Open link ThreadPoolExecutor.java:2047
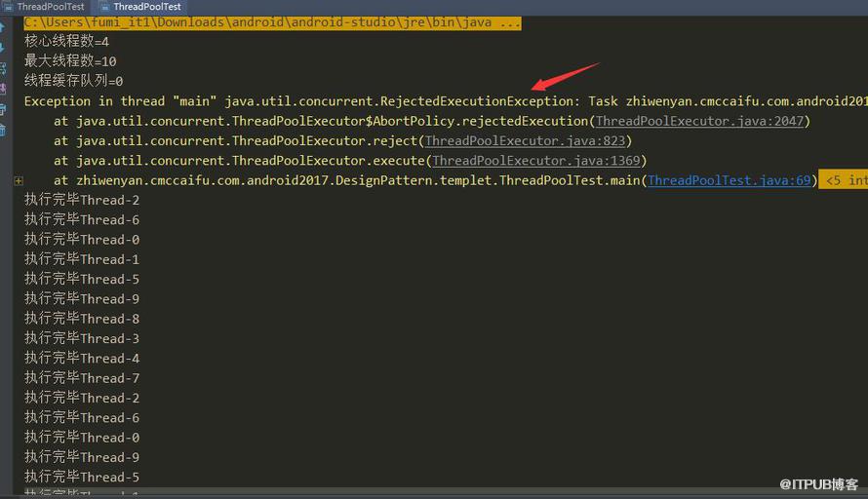Image resolution: width=868 pixels, height=499 pixels. (x=699, y=121)
